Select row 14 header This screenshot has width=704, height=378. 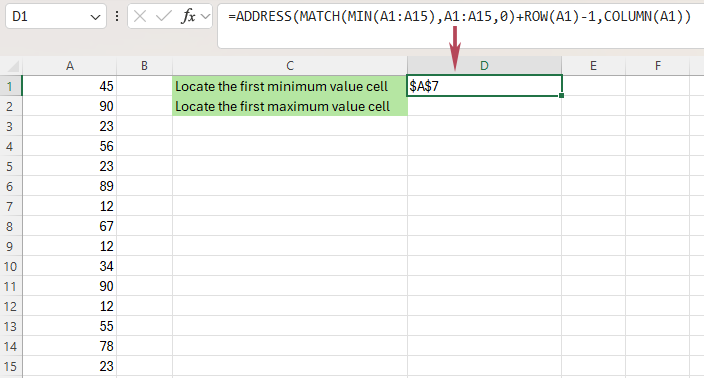11,346
